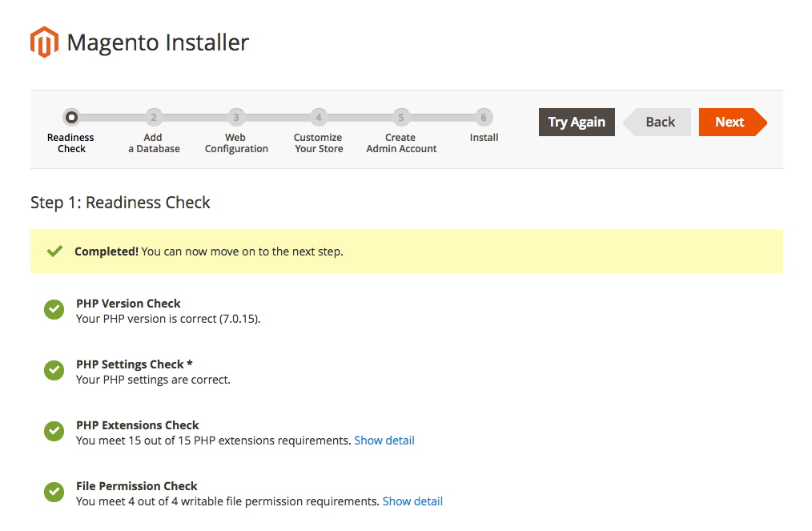The image size is (812, 531).
Task: Select step 5 circle Create Admin Account
Action: pos(401,118)
